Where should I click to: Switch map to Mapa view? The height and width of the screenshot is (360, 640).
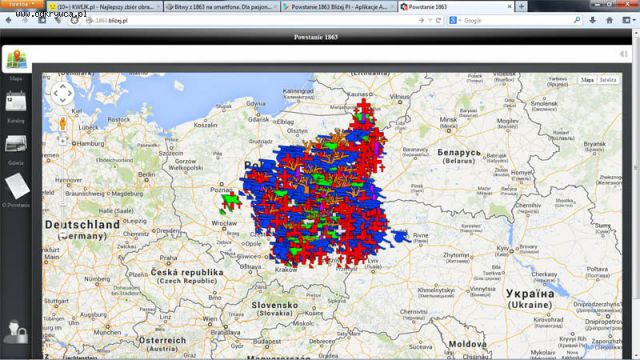click(x=587, y=80)
